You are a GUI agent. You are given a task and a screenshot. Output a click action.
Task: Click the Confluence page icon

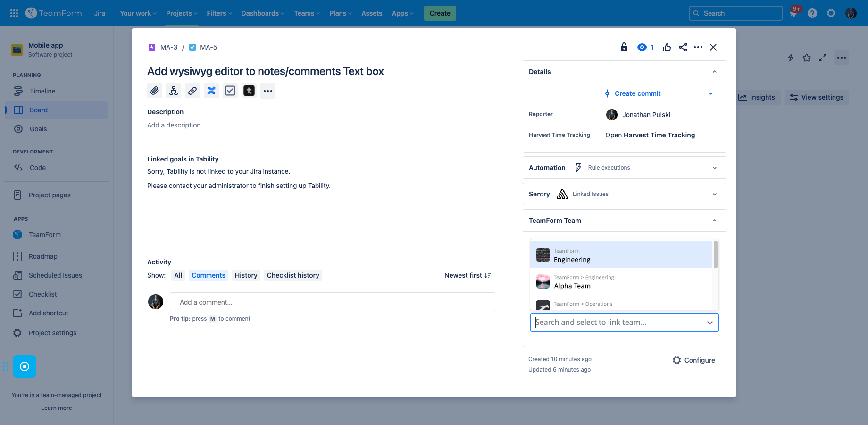[211, 91]
